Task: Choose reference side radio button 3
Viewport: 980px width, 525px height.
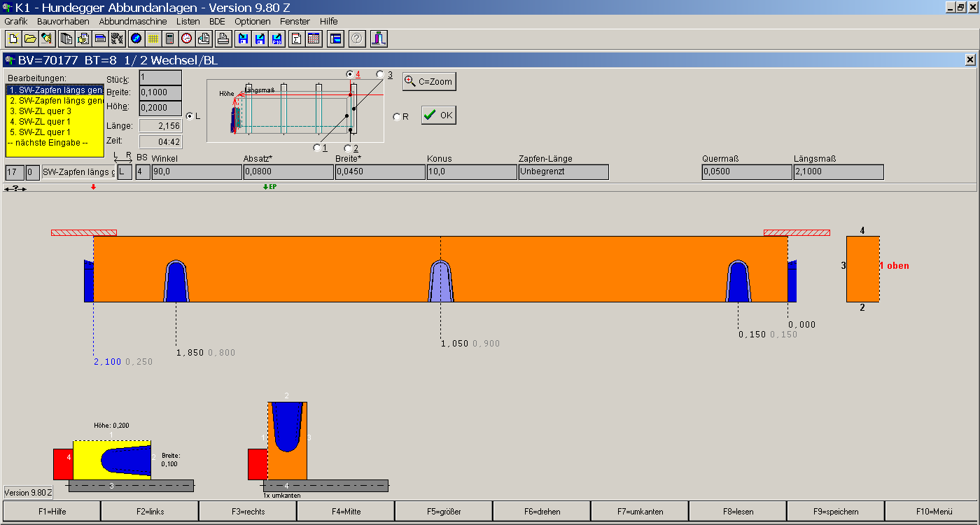Action: coord(380,74)
